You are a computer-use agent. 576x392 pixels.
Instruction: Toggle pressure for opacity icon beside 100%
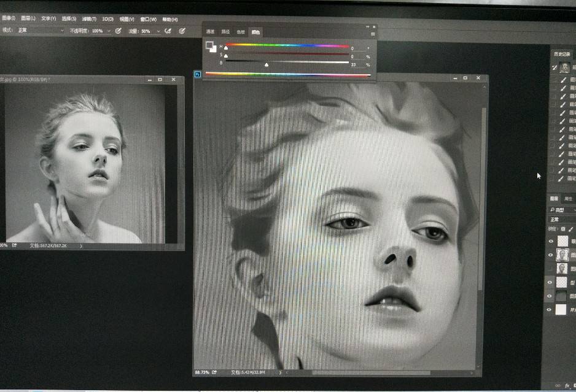119,31
